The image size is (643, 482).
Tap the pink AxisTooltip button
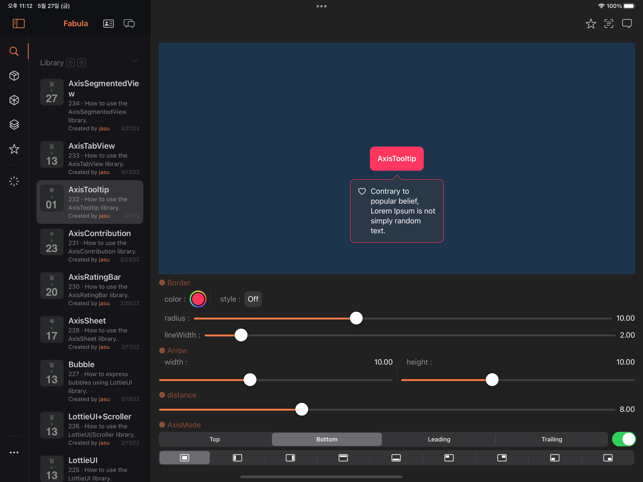(x=396, y=158)
